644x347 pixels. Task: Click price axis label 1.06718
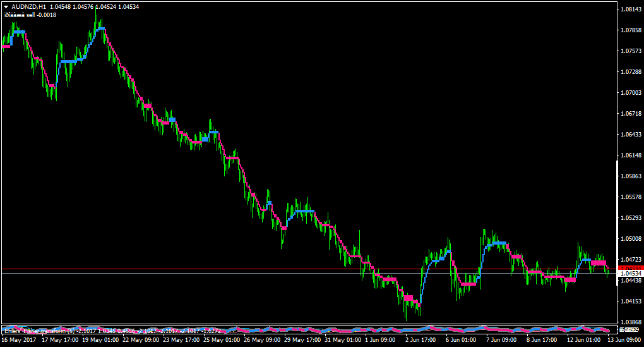click(631, 114)
